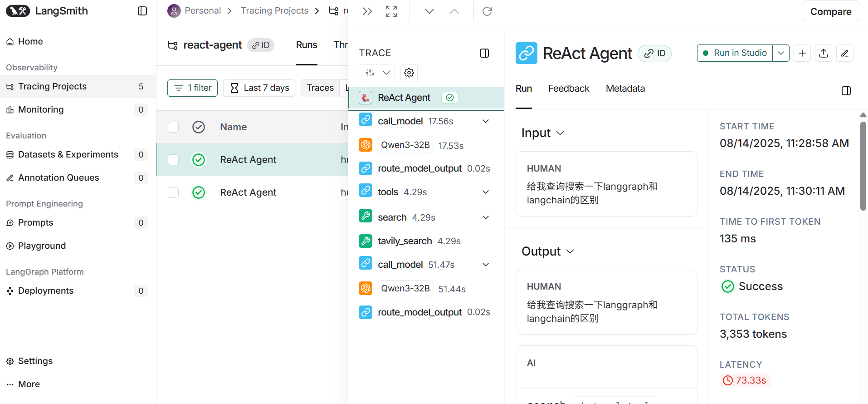The height and width of the screenshot is (404, 868).
Task: Open Run in Studio dropdown arrow
Action: click(x=781, y=53)
